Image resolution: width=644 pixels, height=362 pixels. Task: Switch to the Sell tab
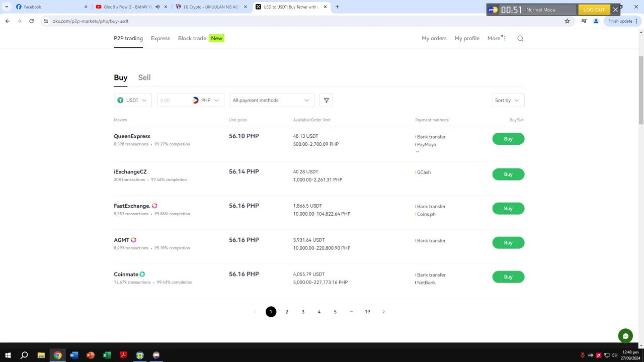[144, 77]
